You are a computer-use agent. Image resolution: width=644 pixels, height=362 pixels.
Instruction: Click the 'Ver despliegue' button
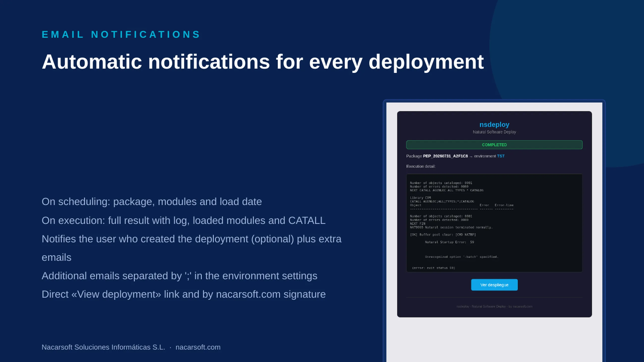494,285
